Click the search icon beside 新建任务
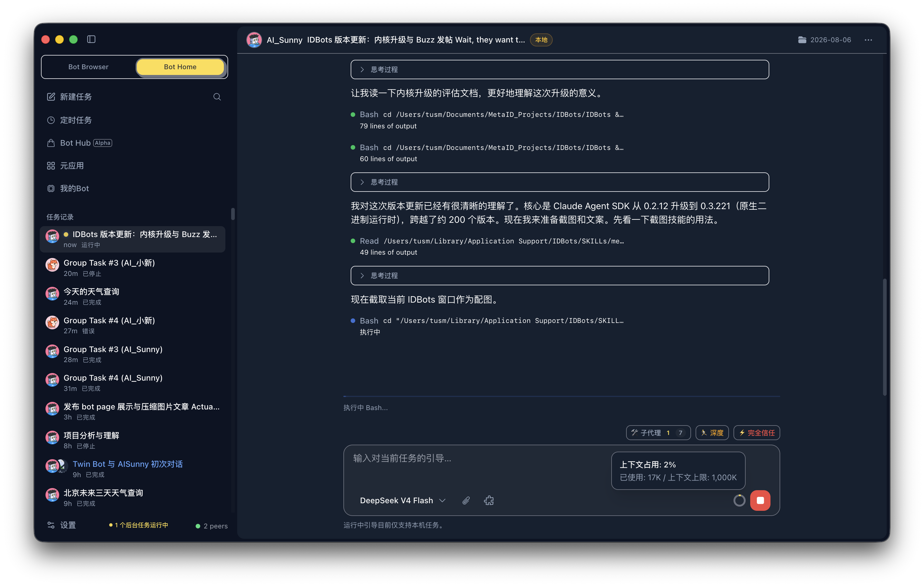 pos(217,97)
